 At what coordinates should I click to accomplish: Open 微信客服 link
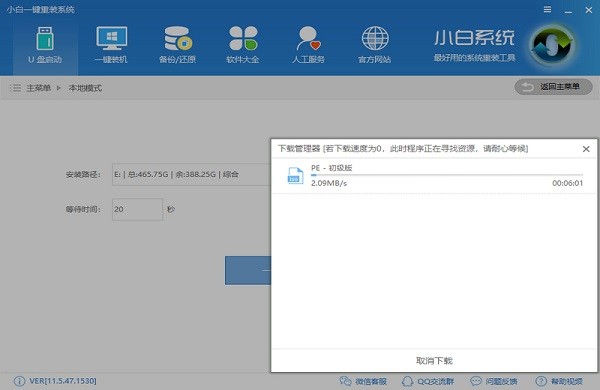[x=363, y=381]
